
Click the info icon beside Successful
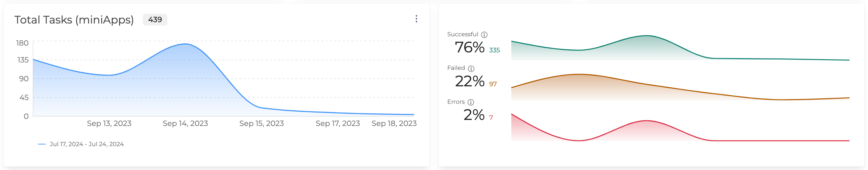(484, 35)
